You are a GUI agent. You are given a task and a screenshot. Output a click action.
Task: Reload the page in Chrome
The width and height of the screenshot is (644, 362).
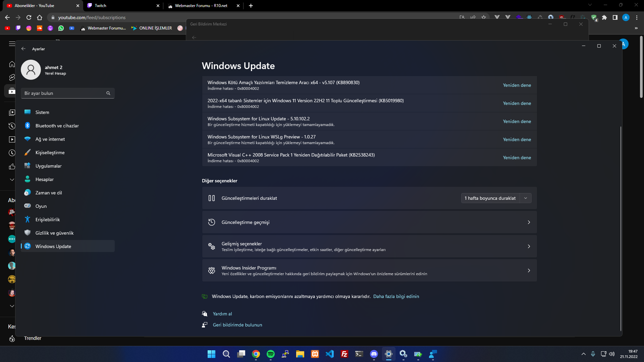click(x=29, y=17)
